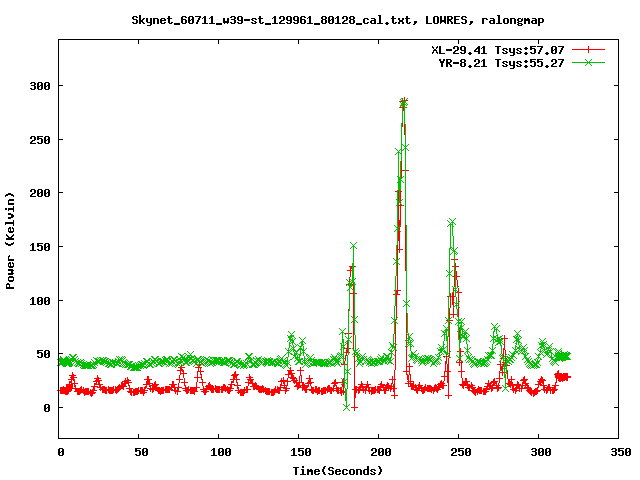Click the 250 tick label on the power axis
Image resolution: width=640 pixels, height=480 pixels.
[40, 140]
